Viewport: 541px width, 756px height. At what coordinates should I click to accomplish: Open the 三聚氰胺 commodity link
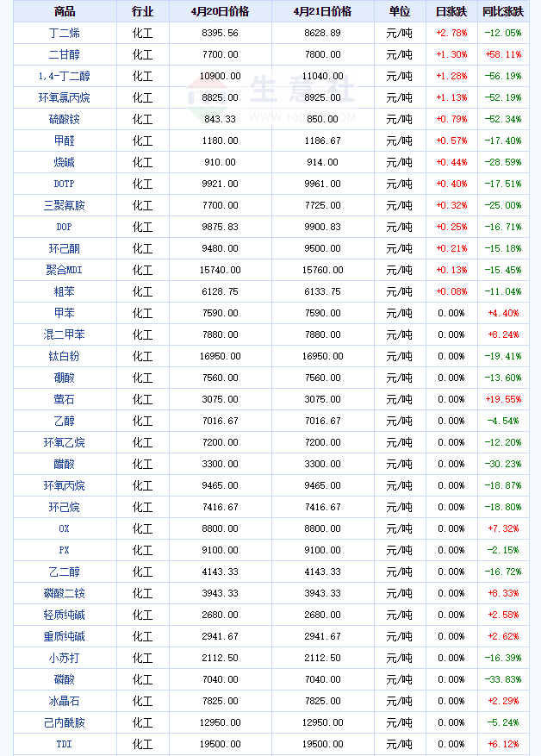[65, 205]
